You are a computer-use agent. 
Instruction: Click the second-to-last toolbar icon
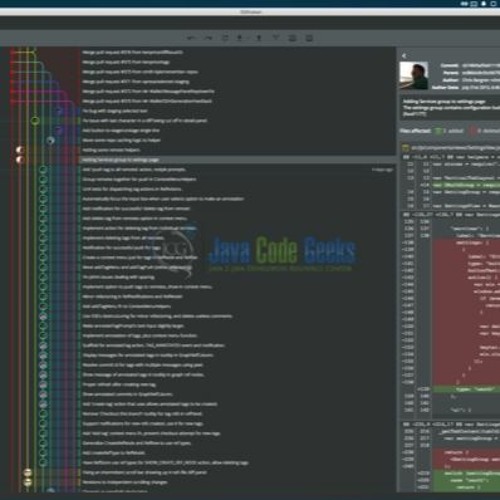[x=293, y=38]
